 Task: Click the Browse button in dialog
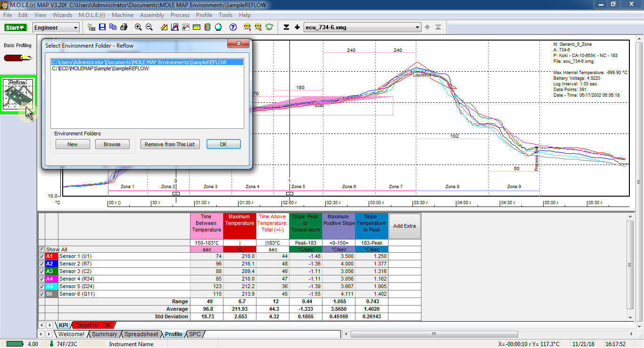point(112,144)
